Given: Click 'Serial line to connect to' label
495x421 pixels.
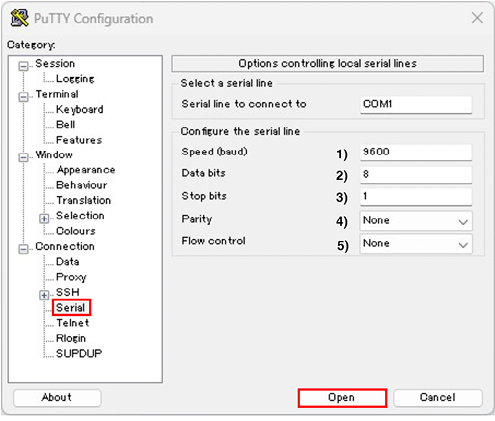Looking at the screenshot, I should pos(244,104).
